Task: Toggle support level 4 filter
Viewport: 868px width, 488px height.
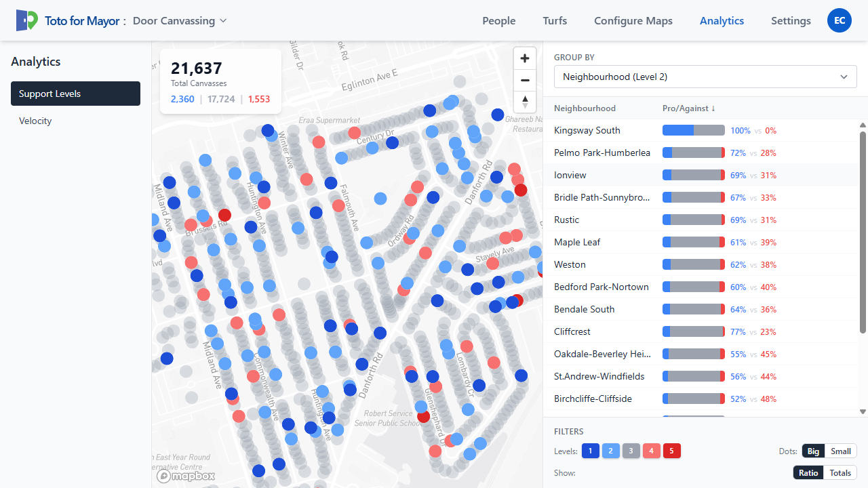Action: click(652, 451)
